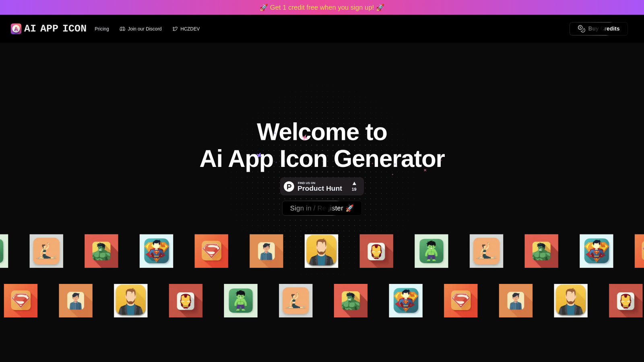
Task: Open the Join our Discord link
Action: pos(140,29)
